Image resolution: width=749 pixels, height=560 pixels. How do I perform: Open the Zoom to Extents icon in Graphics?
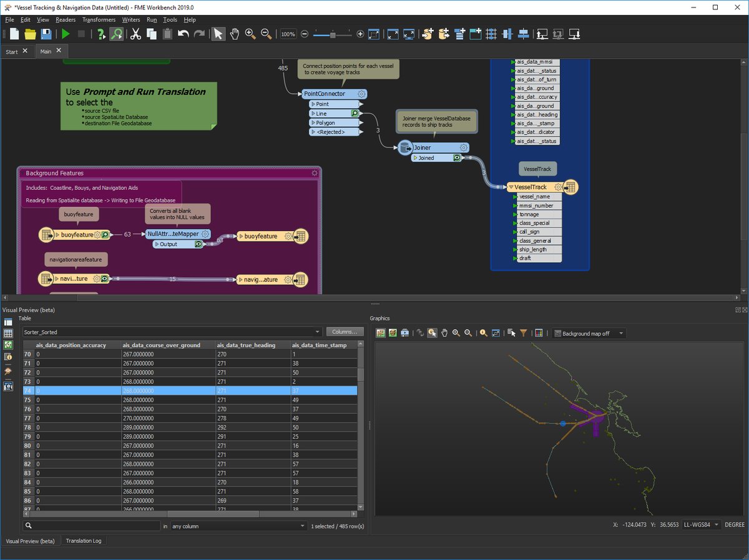point(494,333)
